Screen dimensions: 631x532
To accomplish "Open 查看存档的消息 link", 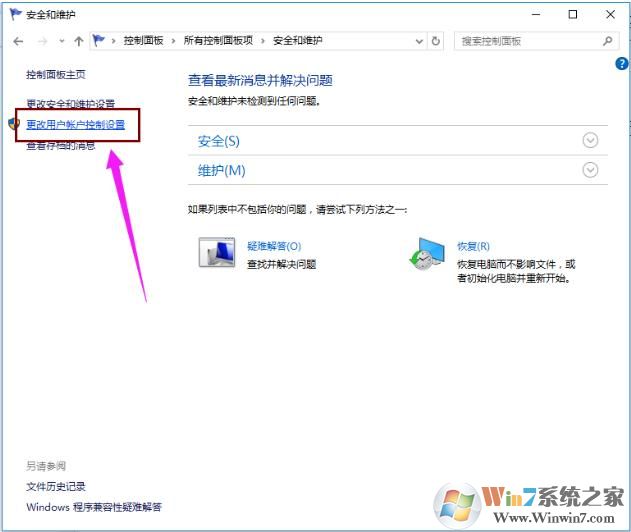I will 61,146.
